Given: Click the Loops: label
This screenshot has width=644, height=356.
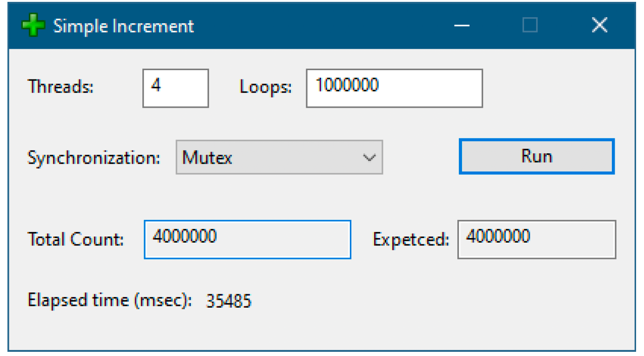Looking at the screenshot, I should tap(266, 87).
